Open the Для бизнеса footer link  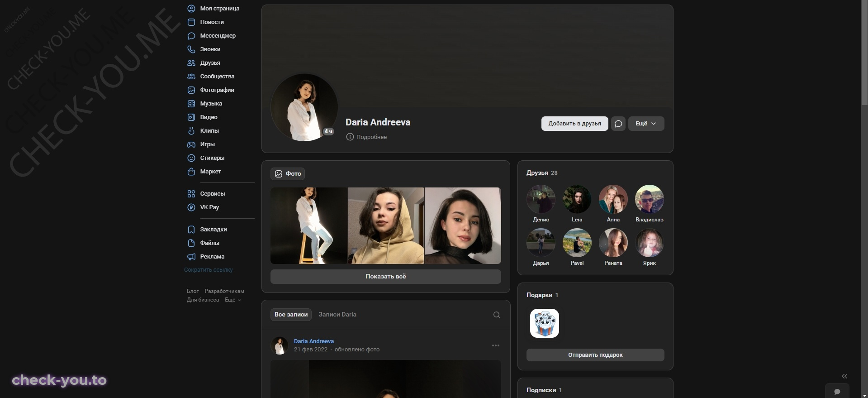(x=203, y=300)
